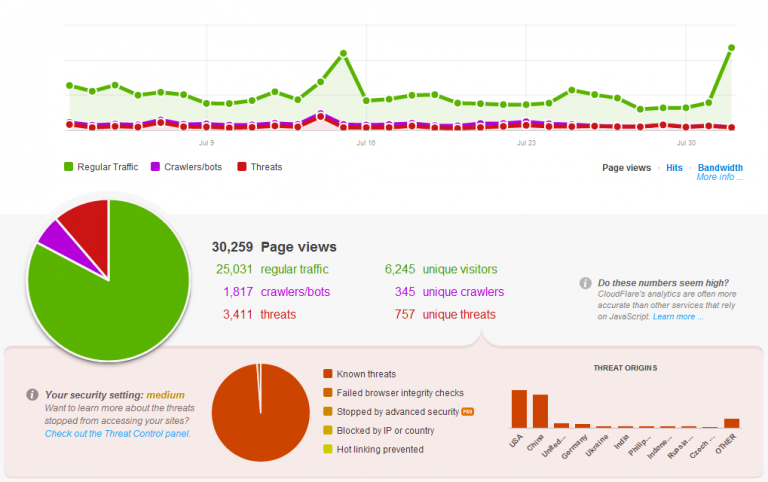
Task: Click the '3,411 threats' stat
Action: pos(260,314)
